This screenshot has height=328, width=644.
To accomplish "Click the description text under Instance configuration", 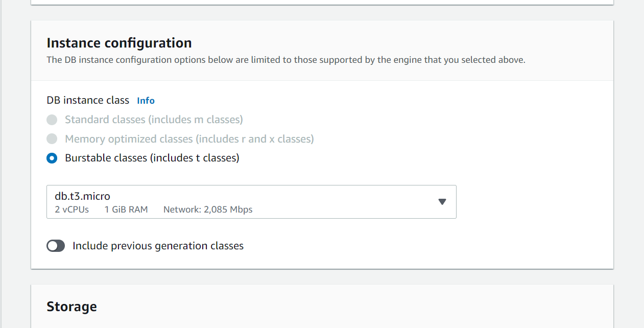I will pyautogui.click(x=286, y=60).
